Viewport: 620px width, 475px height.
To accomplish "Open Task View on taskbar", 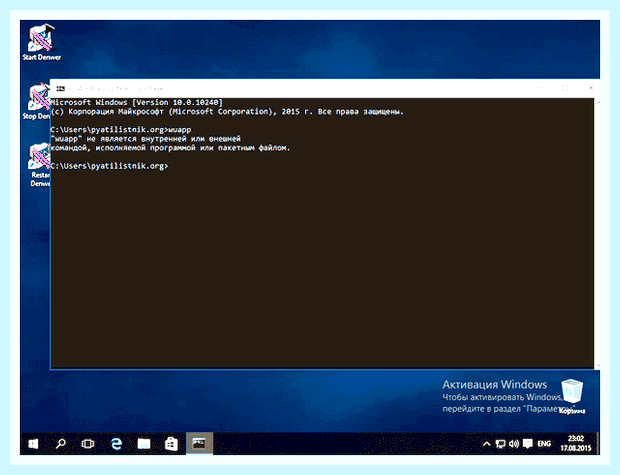I will (x=88, y=444).
